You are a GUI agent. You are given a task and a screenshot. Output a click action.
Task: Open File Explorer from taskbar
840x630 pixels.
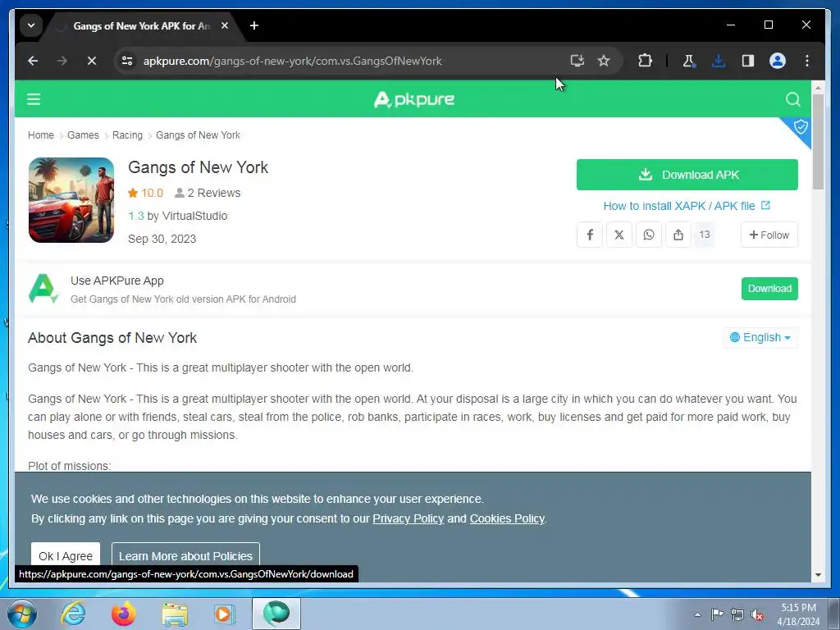pyautogui.click(x=175, y=614)
